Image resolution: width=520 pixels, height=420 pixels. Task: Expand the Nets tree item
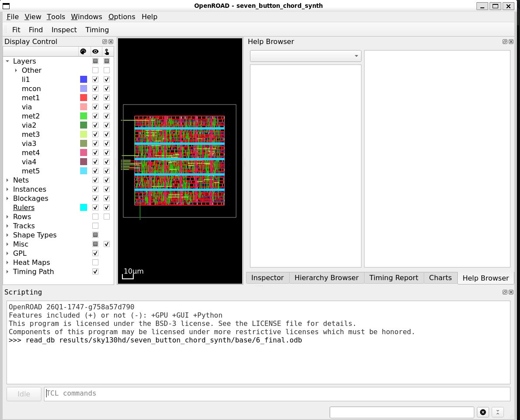(x=7, y=180)
